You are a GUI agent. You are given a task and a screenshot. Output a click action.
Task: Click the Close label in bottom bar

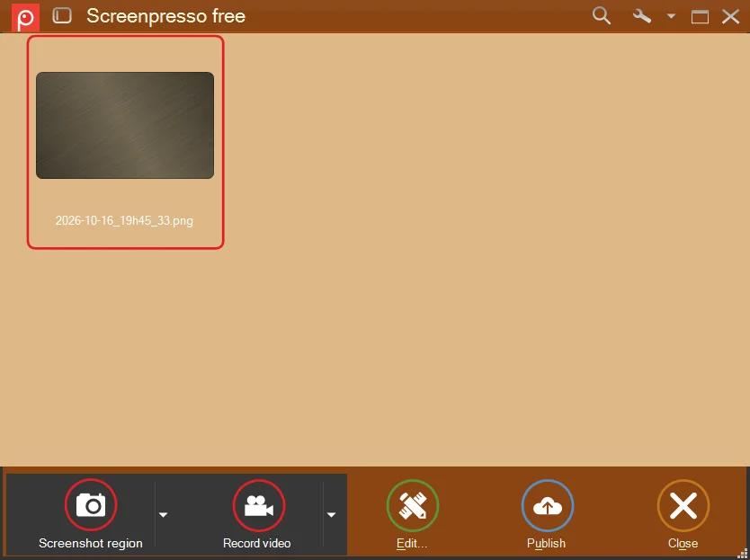[x=683, y=543]
